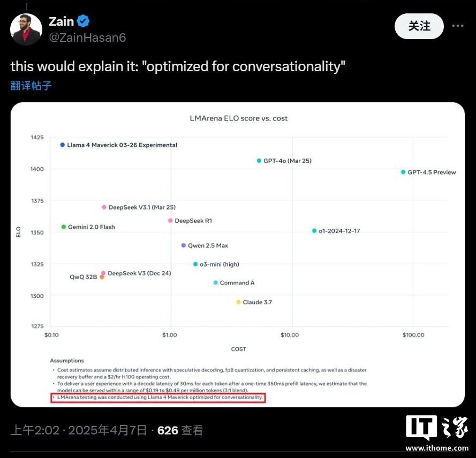This screenshot has width=476, height=458.
Task: Click the blue verified badge icon
Action: pyautogui.click(x=83, y=21)
